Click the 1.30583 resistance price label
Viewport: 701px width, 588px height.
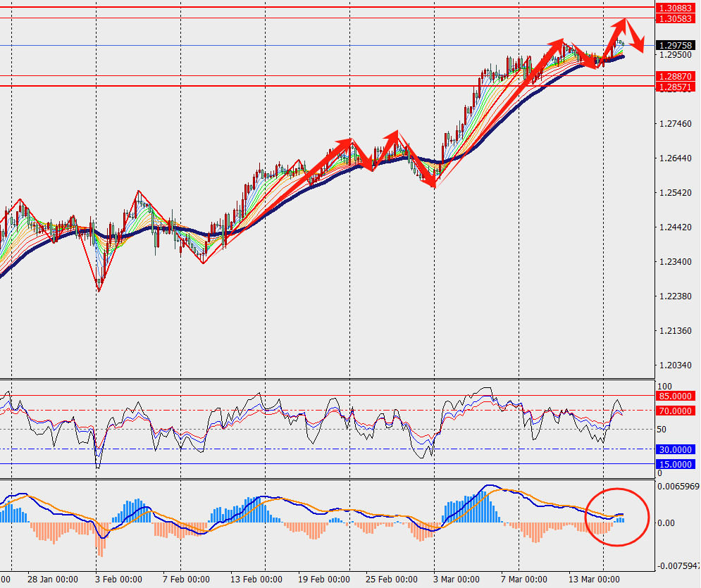pos(674,18)
